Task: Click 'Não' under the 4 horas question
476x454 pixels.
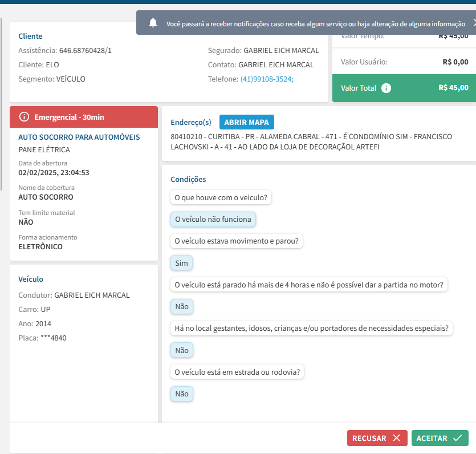Action: click(182, 306)
